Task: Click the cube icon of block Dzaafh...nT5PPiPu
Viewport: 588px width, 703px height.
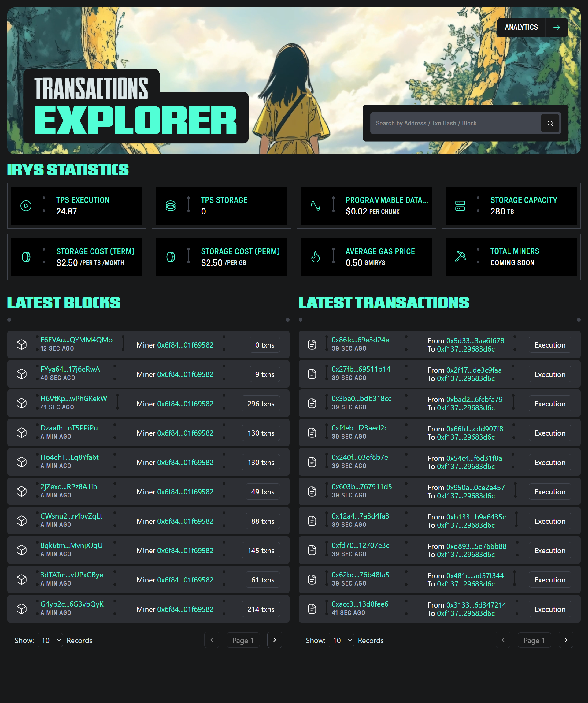Action: pyautogui.click(x=22, y=433)
